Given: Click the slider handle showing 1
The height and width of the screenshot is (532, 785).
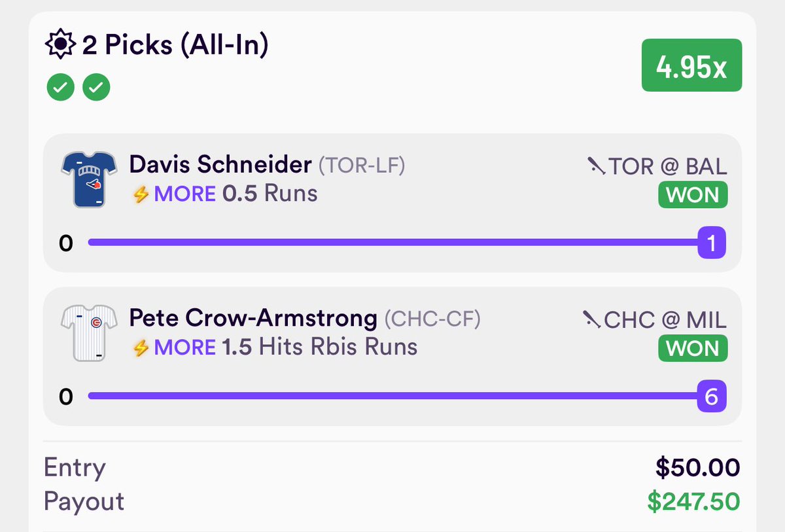Looking at the screenshot, I should click(712, 243).
